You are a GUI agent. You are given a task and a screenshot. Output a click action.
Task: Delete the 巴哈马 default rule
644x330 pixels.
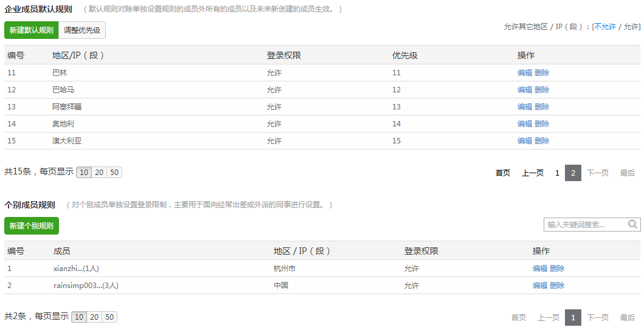542,90
